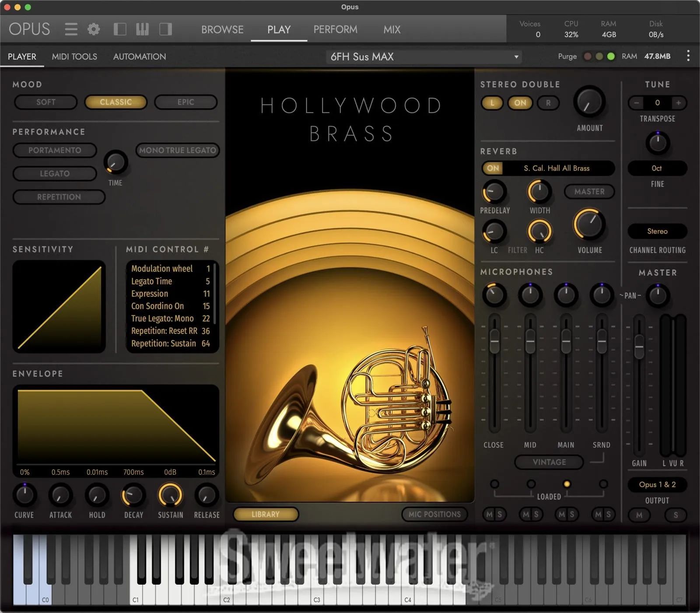Open the three-dot instrument options menu
Viewport: 700px width, 613px height.
click(688, 56)
